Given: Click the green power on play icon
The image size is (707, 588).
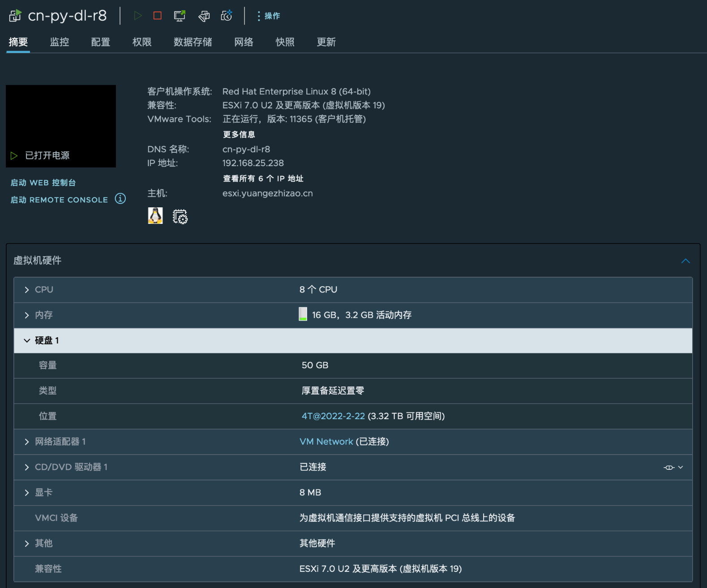Looking at the screenshot, I should tap(138, 16).
